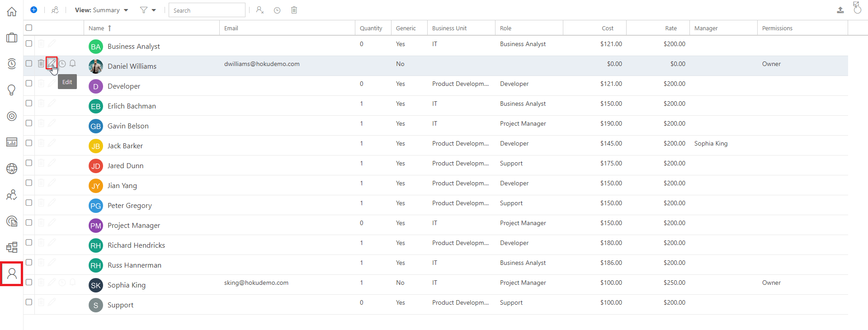Click the Permissions column header
Viewport: 868px width, 330px height.
point(777,28)
